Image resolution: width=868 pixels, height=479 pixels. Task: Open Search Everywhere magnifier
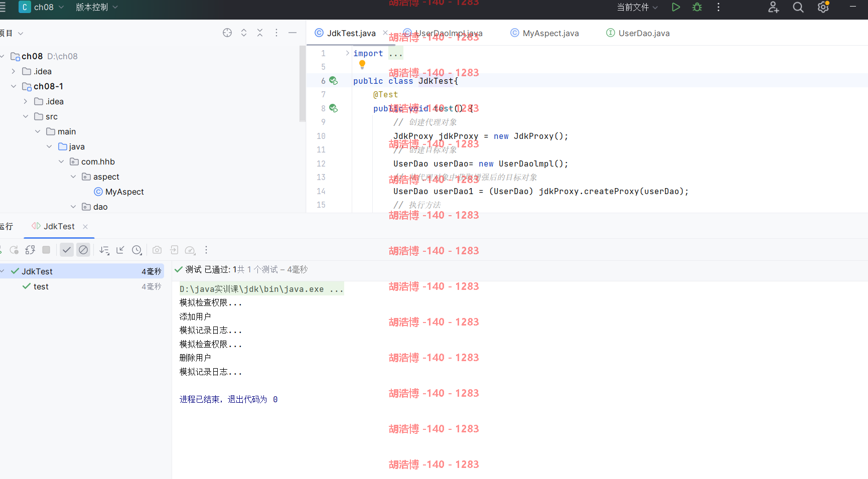pyautogui.click(x=798, y=7)
